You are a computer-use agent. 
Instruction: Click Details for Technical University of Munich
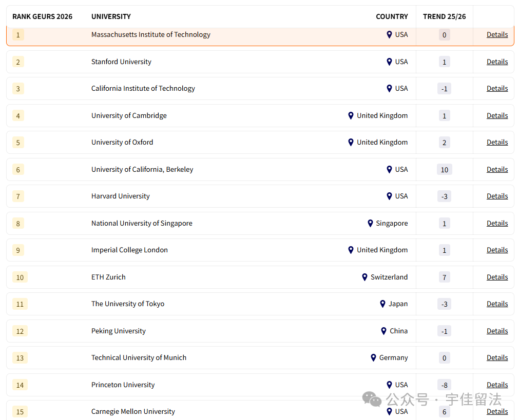pos(497,357)
